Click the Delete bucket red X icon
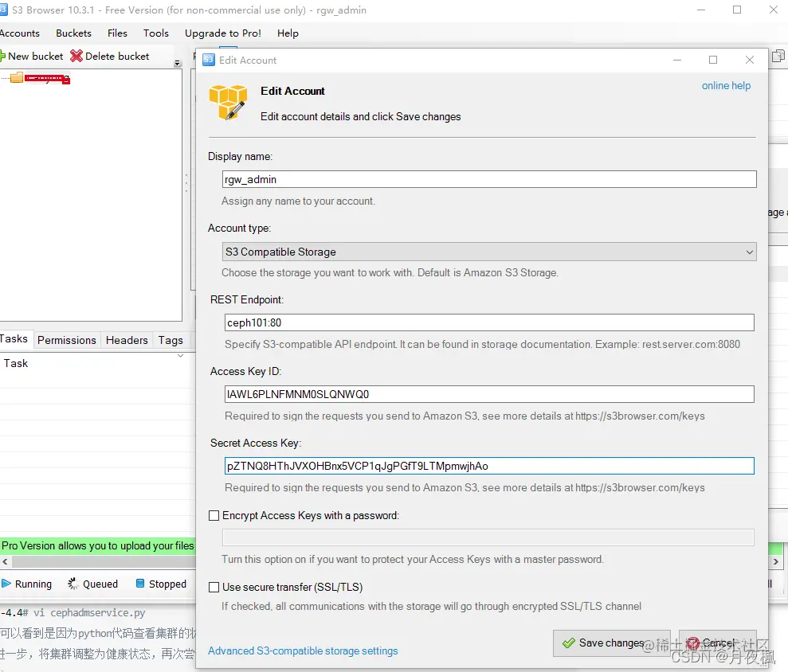Screen dimensions: 788x672 76,56
